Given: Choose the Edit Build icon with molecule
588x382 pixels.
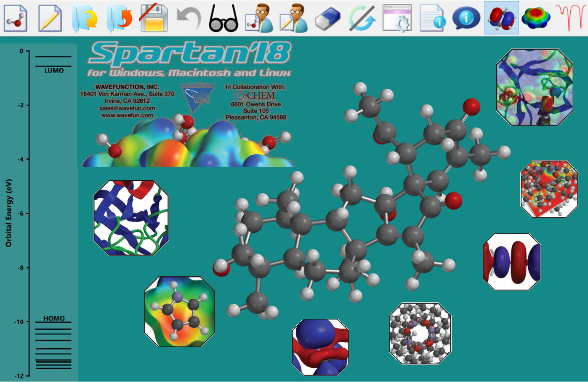Looking at the screenshot, I should point(258,18).
